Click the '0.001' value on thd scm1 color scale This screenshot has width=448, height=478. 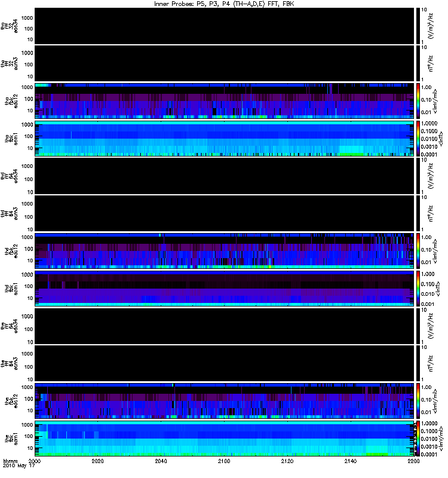[428, 304]
